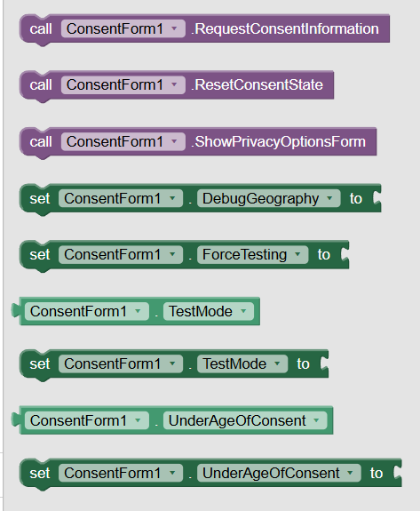The image size is (420, 511).
Task: Open UnderAgeOfConsent dropdown in getter block
Action: (x=245, y=420)
